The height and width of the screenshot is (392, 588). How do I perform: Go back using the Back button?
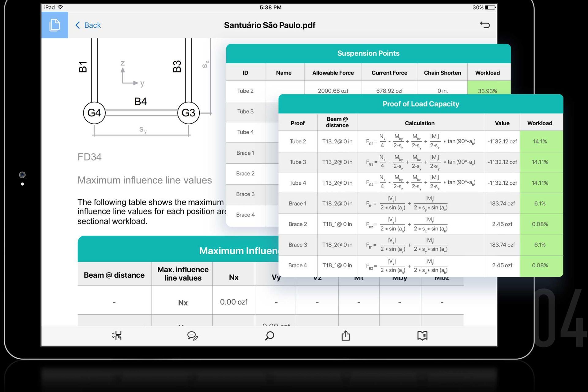[88, 25]
